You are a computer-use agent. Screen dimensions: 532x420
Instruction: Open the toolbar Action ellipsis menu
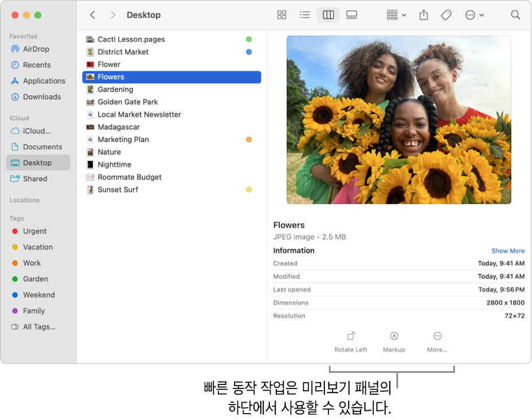tap(474, 15)
